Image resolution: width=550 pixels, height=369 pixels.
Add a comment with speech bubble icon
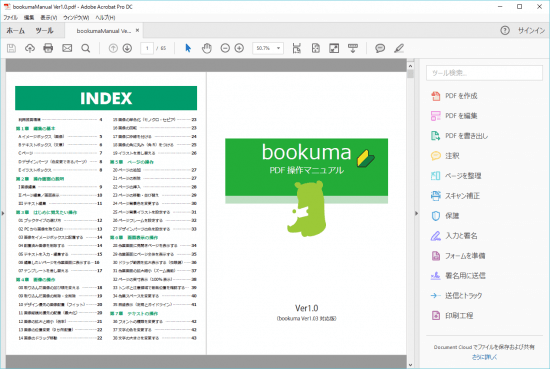[380, 48]
